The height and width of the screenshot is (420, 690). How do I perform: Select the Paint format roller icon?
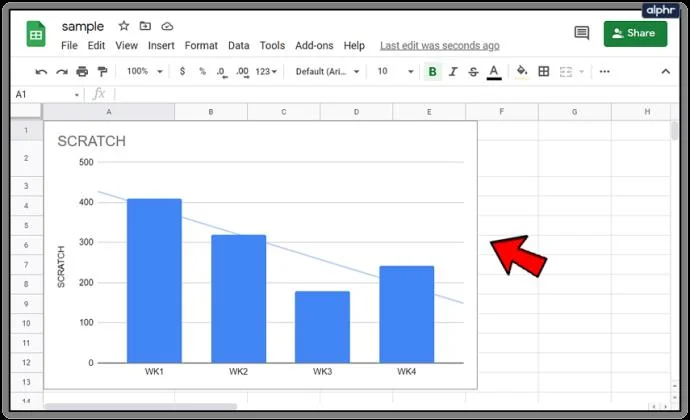pos(102,71)
